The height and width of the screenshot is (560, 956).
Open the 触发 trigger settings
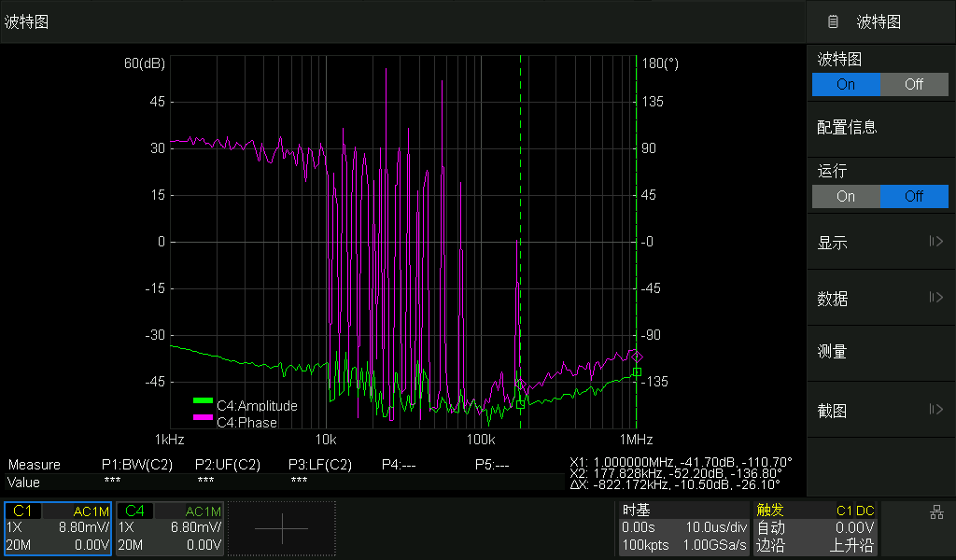point(816,527)
